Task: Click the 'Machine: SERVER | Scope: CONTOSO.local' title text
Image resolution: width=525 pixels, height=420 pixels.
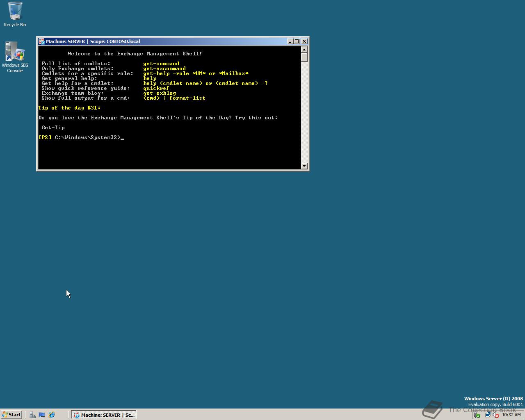Action: [93, 41]
